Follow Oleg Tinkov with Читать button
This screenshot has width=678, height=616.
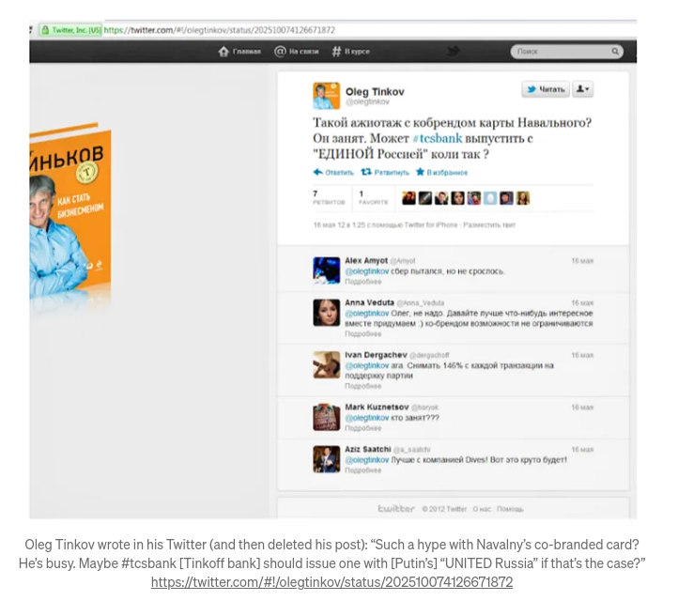[x=546, y=89]
